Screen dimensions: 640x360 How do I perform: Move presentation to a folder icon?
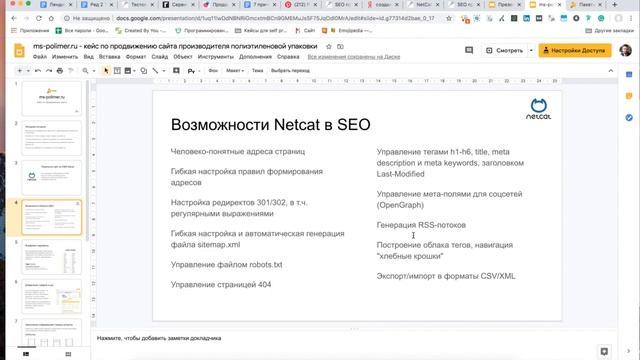[340, 47]
